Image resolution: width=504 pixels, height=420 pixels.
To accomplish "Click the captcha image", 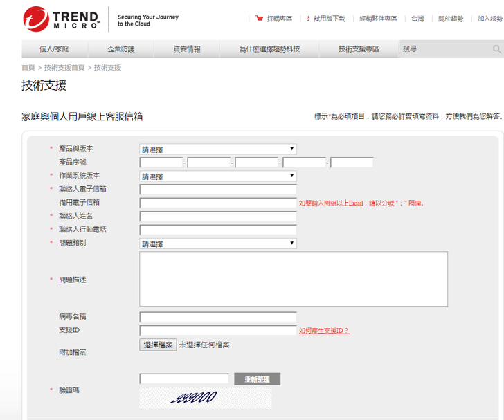I will pyautogui.click(x=206, y=398).
